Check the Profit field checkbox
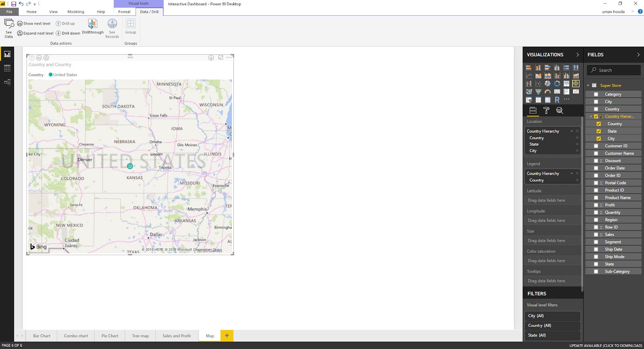 click(596, 205)
